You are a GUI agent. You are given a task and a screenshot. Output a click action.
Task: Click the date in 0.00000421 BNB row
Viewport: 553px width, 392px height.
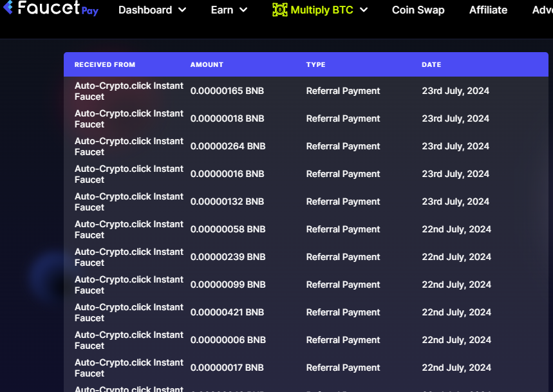[x=456, y=312]
